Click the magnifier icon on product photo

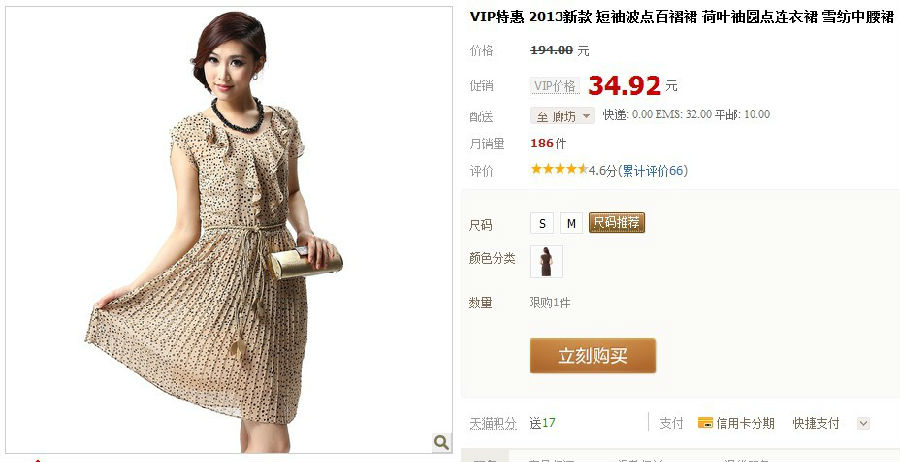point(441,442)
